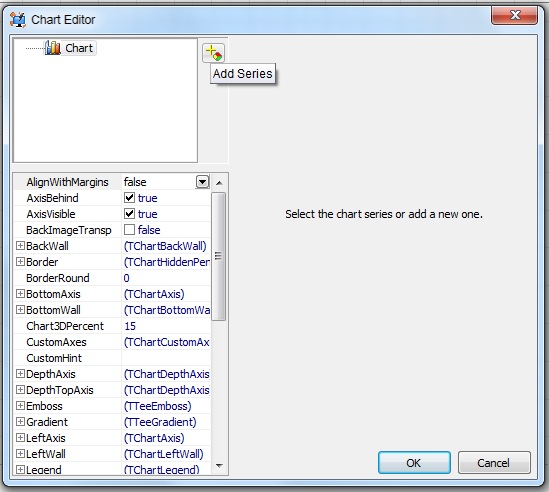This screenshot has height=492, width=549.
Task: Click the (TTeeGradient) value
Action: point(160,422)
